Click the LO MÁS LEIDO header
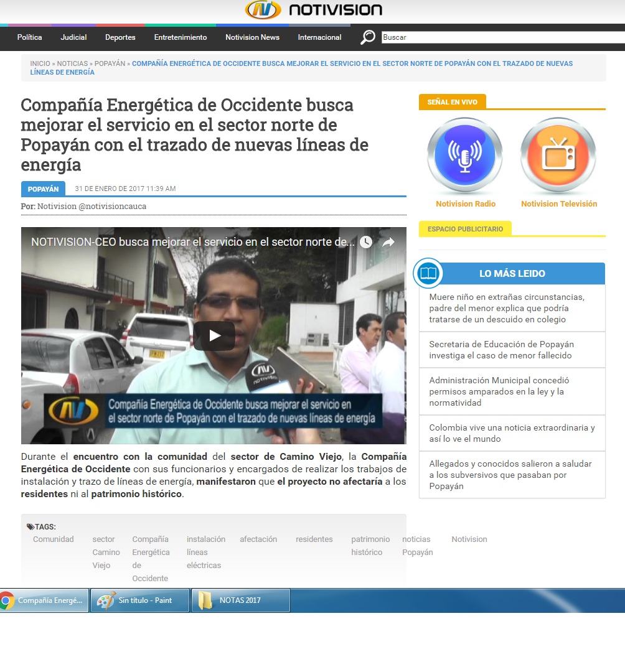The width and height of the screenshot is (625, 672). point(512,273)
